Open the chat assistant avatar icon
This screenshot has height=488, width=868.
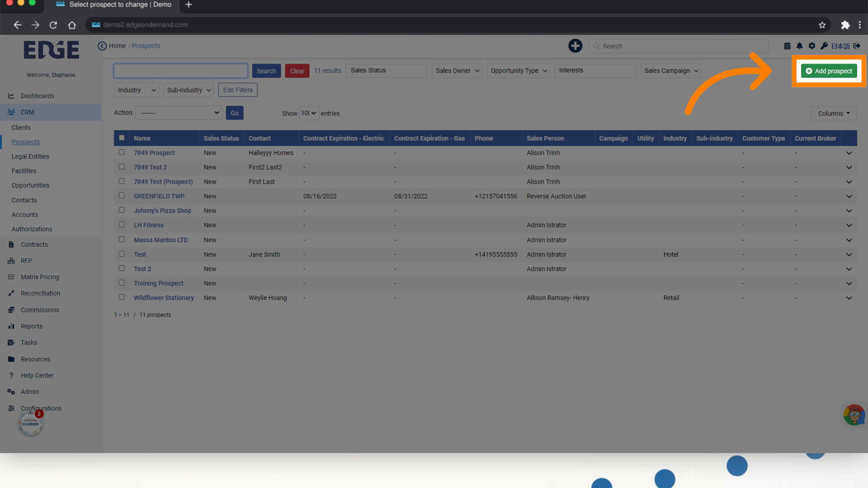pos(854,415)
